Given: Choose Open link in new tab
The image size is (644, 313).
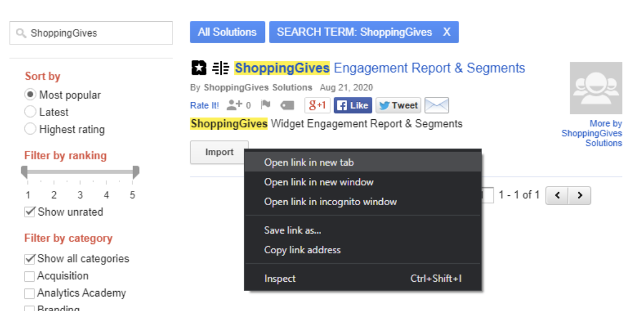Looking at the screenshot, I should tap(363, 163).
